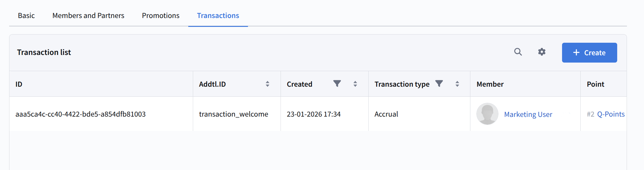The image size is (644, 170).
Task: Sort the Created column
Action: point(355,84)
